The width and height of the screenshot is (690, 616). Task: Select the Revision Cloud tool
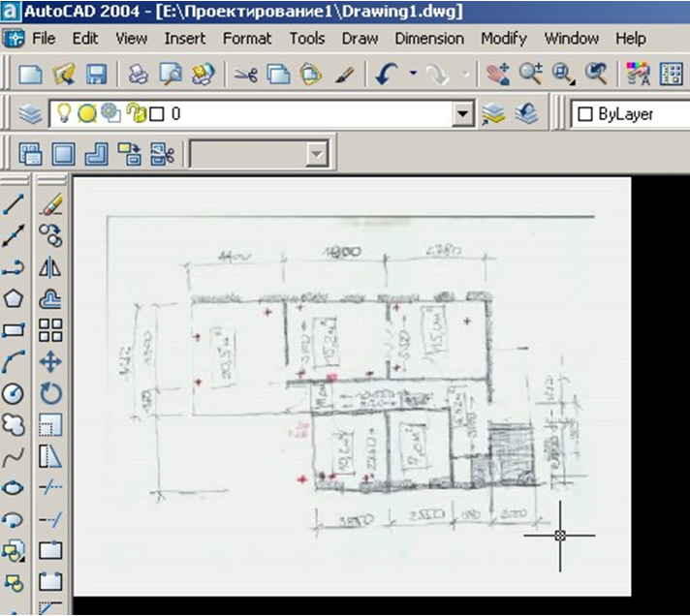[x=14, y=425]
